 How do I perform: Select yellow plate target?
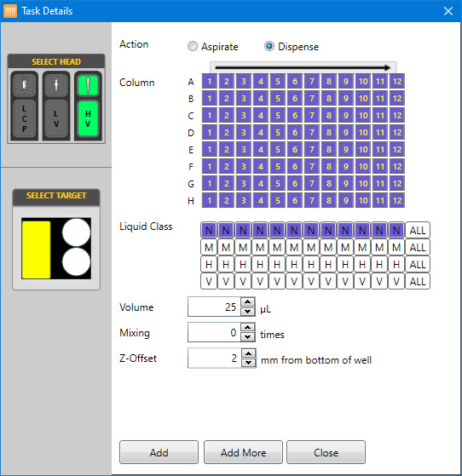(36, 249)
